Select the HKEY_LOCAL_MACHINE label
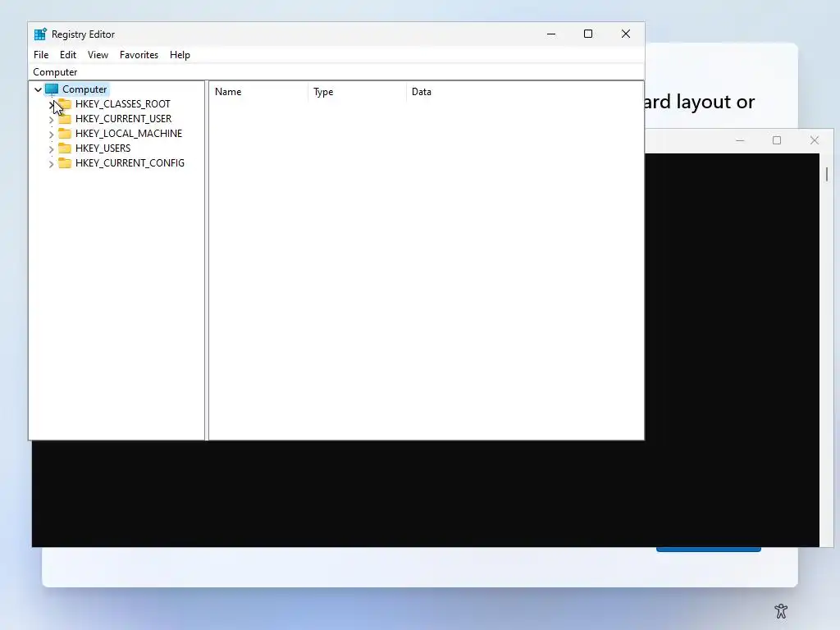Image resolution: width=840 pixels, height=630 pixels. coord(129,134)
